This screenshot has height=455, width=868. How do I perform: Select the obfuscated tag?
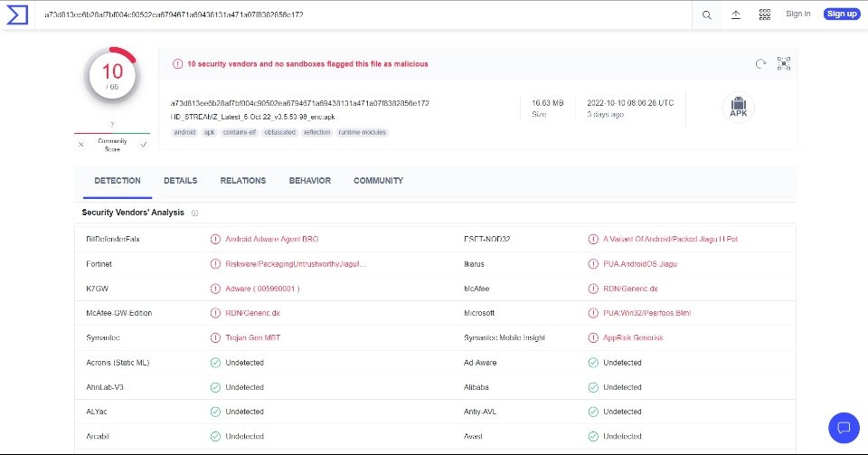pyautogui.click(x=279, y=132)
